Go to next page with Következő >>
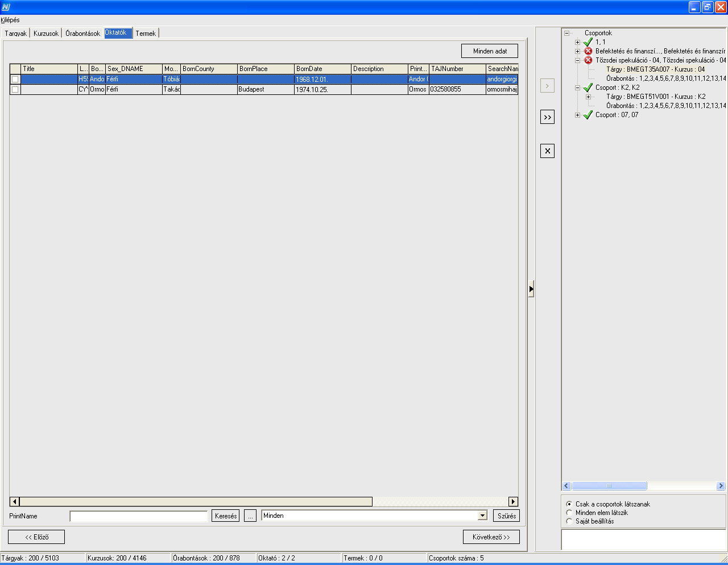The width and height of the screenshot is (728, 565). [491, 537]
